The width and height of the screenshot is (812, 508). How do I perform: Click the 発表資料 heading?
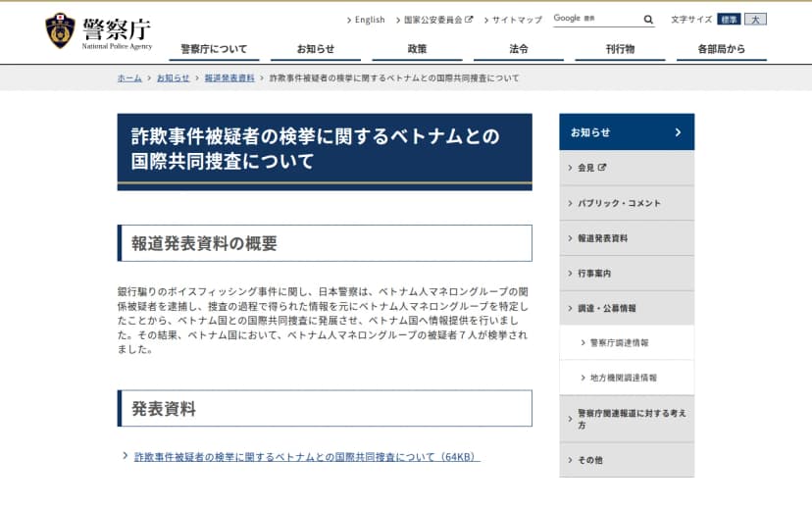point(164,409)
